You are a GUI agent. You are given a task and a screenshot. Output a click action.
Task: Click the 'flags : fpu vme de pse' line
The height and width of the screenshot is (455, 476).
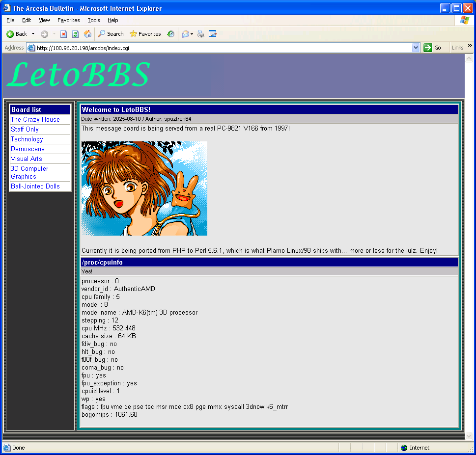tap(185, 407)
